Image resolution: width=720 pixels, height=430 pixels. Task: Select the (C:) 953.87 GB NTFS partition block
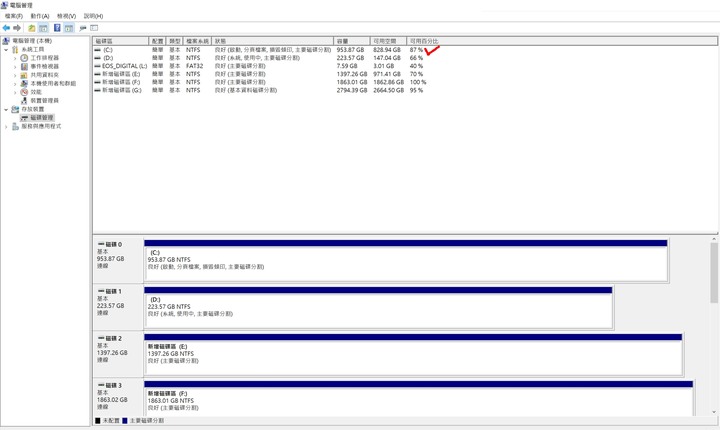(x=406, y=260)
